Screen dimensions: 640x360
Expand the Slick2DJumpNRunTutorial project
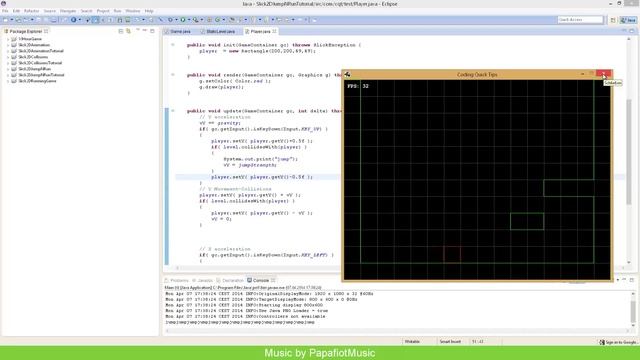(x=8, y=75)
